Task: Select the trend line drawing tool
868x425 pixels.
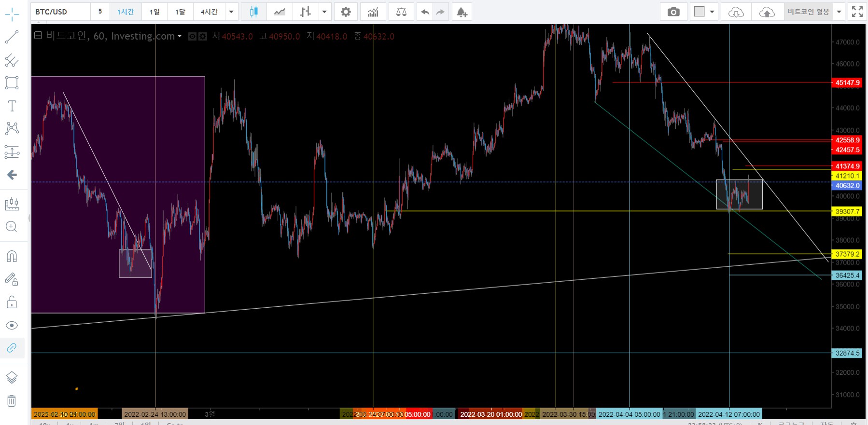Action: (12, 37)
